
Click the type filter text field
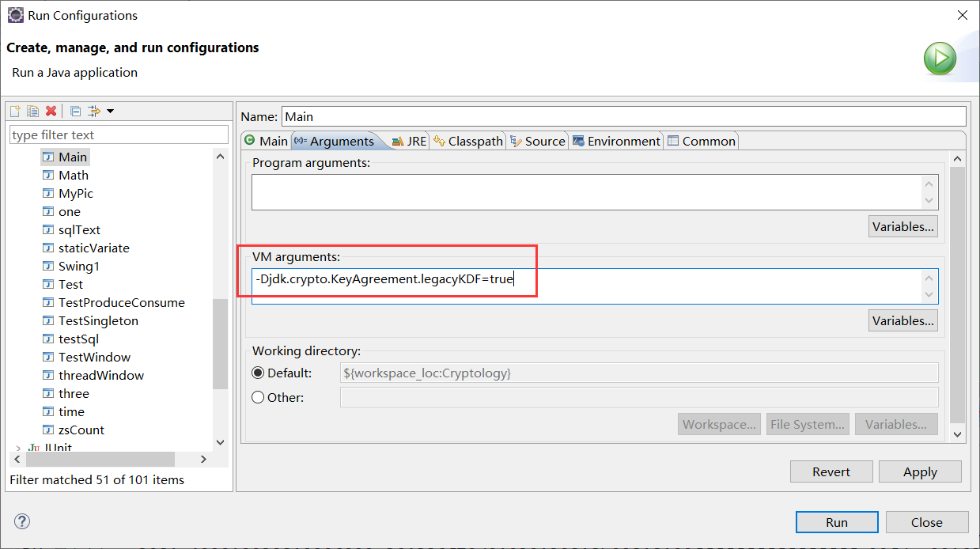[119, 134]
